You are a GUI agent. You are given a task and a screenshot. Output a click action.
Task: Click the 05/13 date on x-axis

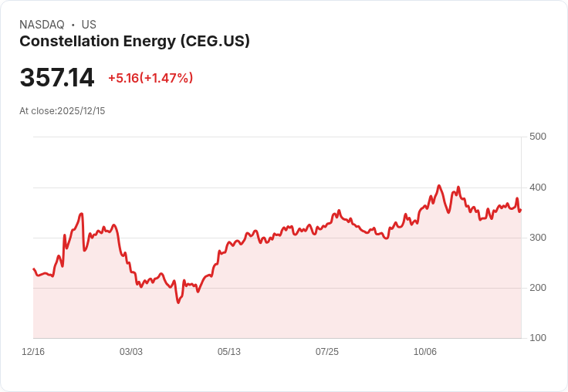coord(229,352)
